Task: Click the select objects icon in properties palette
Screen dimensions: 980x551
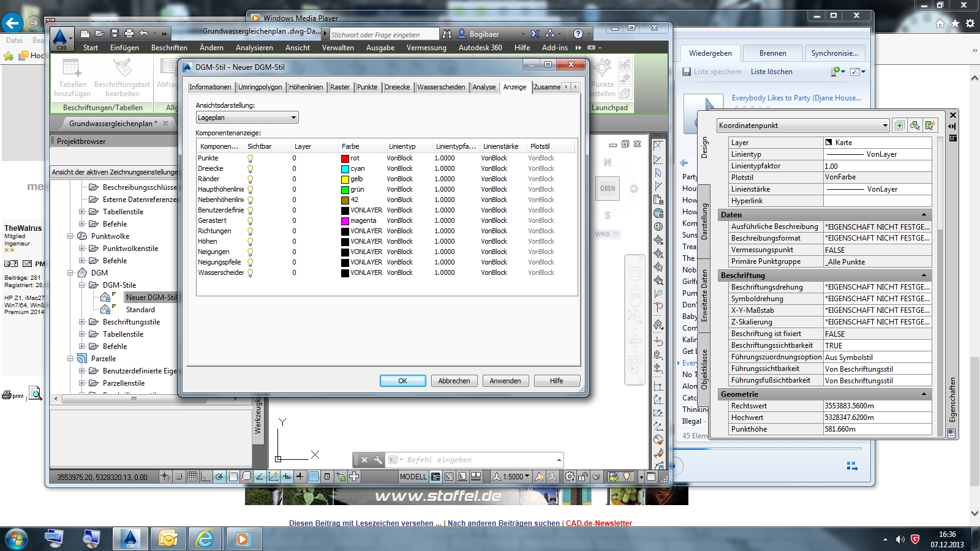Action: tap(914, 126)
